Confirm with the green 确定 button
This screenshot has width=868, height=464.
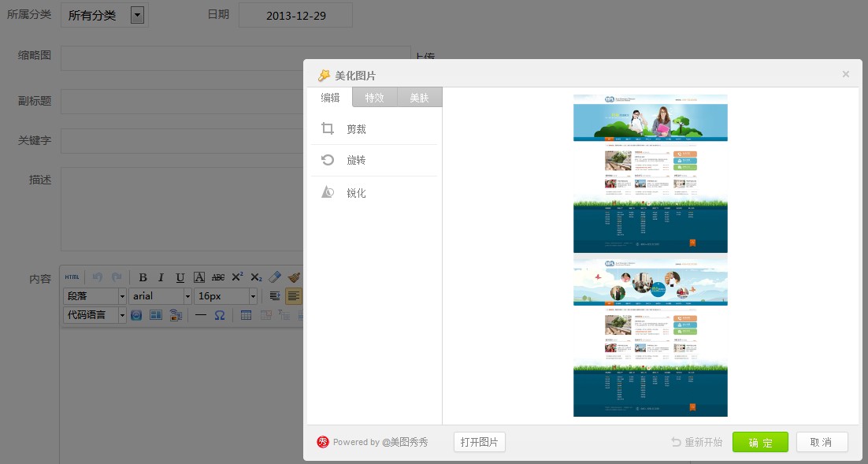click(x=760, y=442)
